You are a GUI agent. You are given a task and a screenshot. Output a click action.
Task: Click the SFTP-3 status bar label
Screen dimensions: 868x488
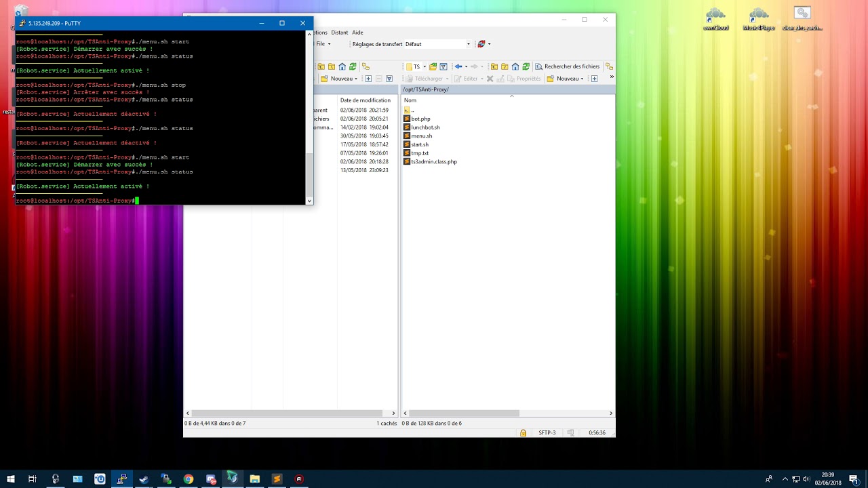coord(547,432)
